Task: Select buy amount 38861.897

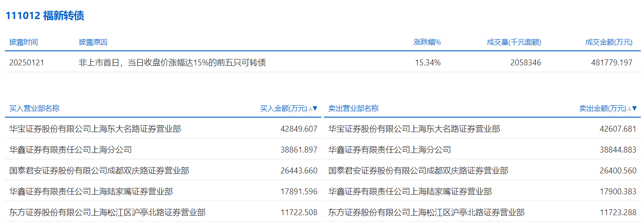Action: click(299, 150)
